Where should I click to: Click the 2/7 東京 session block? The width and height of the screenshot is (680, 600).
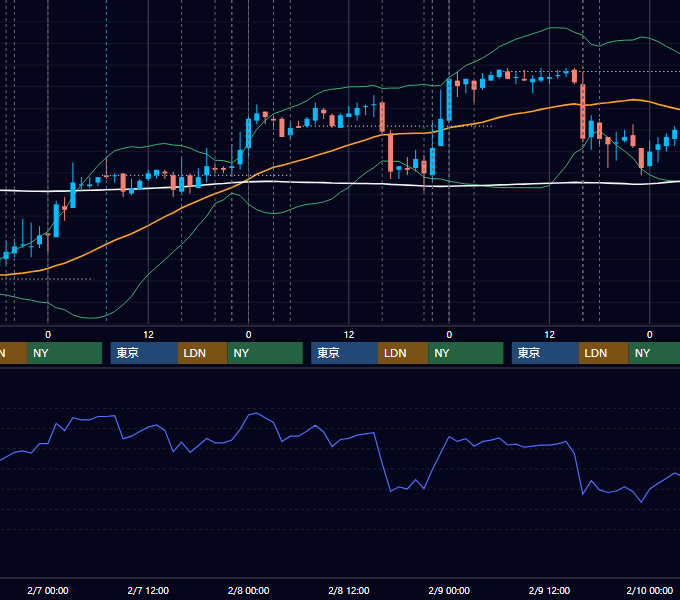coord(144,353)
